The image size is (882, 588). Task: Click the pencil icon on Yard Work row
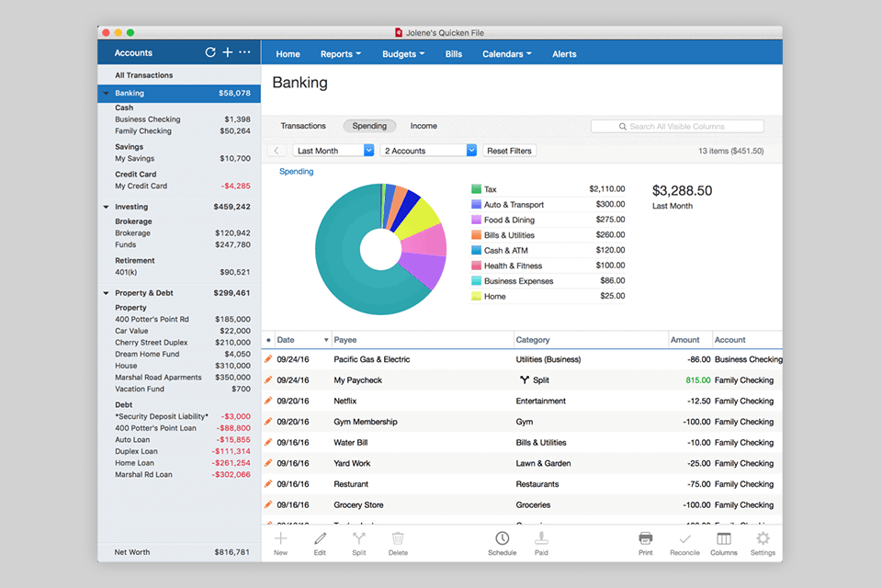(x=268, y=463)
